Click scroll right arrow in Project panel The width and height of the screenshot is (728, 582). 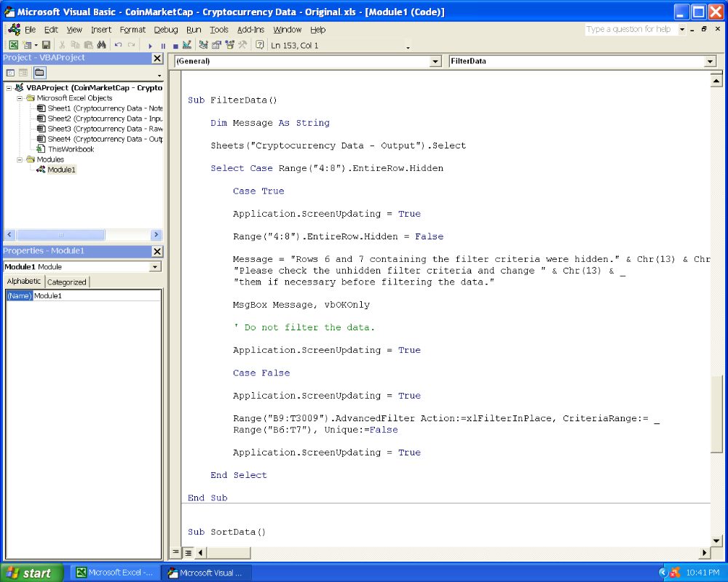point(156,235)
